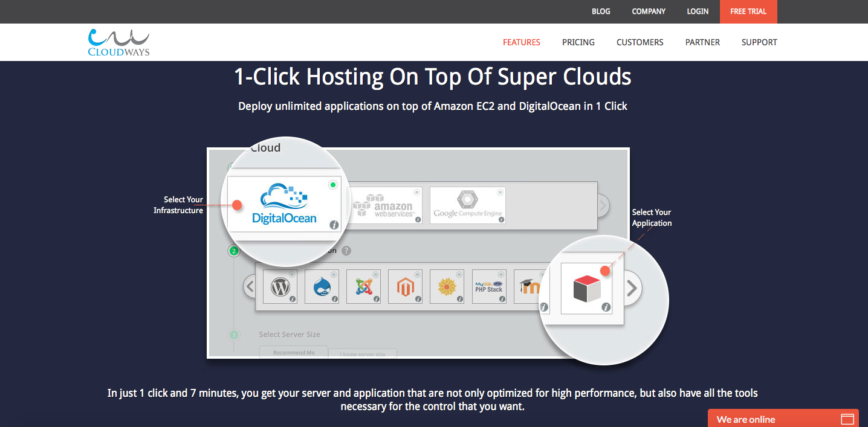Toggle the green DigitalOcean radio button
The width and height of the screenshot is (868, 427).
pos(332,185)
